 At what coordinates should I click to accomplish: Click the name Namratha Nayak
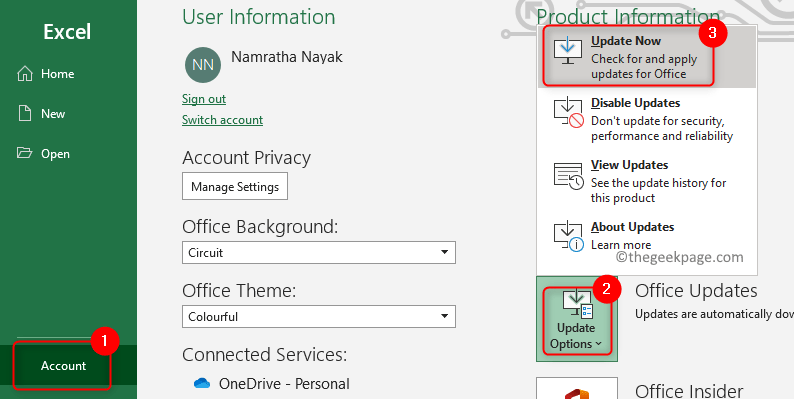(x=287, y=57)
